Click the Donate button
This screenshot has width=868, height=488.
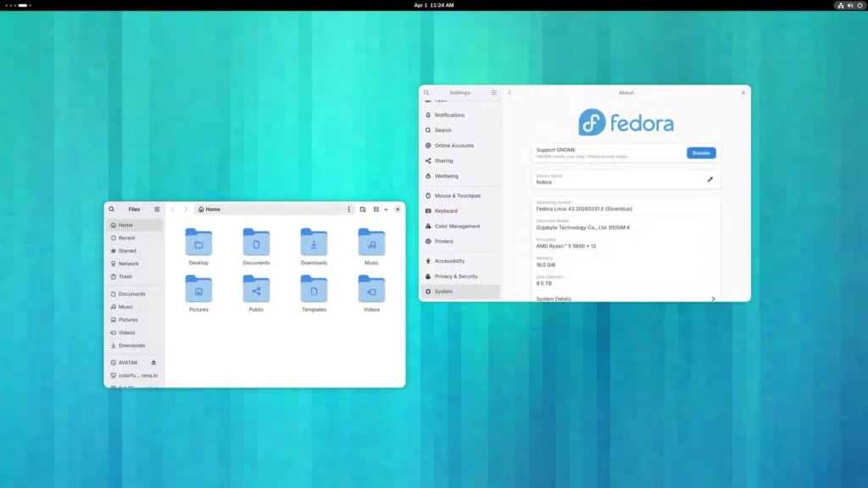pos(701,152)
